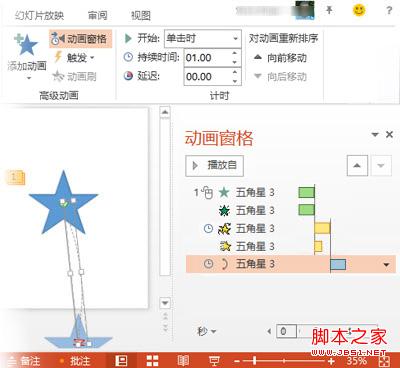Image resolution: width=400 pixels, height=368 pixels.
Task: Click the 备注 notes button
Action: 24,361
